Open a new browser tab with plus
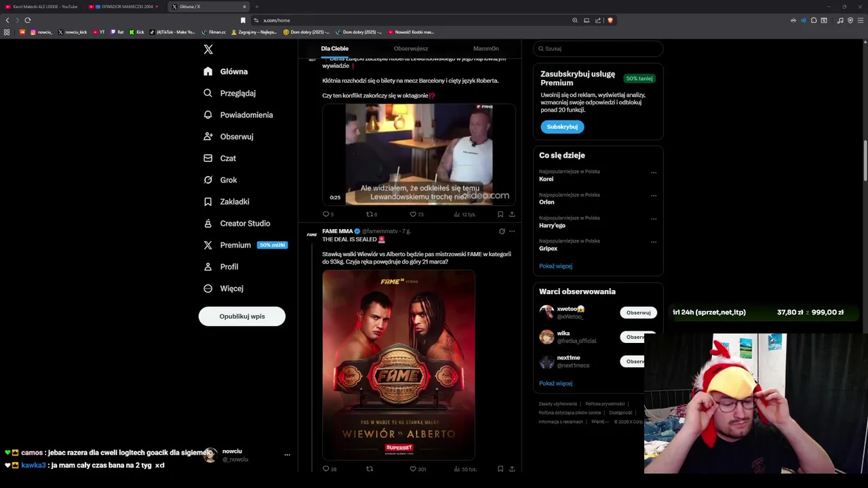 pos(256,7)
